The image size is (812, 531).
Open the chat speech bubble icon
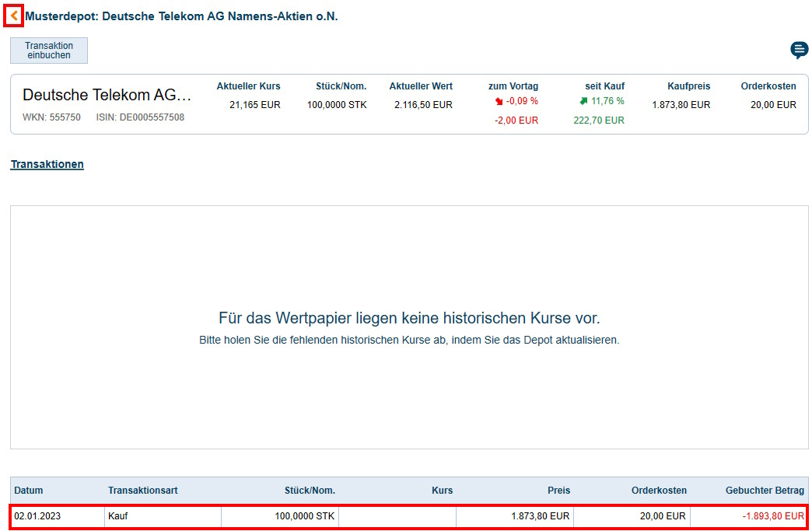799,51
